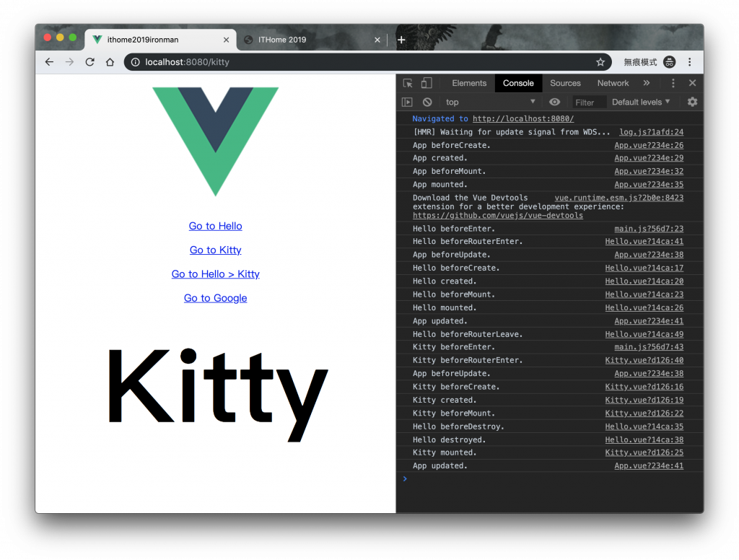Image resolution: width=739 pixels, height=560 pixels.
Task: Click the Vue logo image
Action: pos(215,141)
